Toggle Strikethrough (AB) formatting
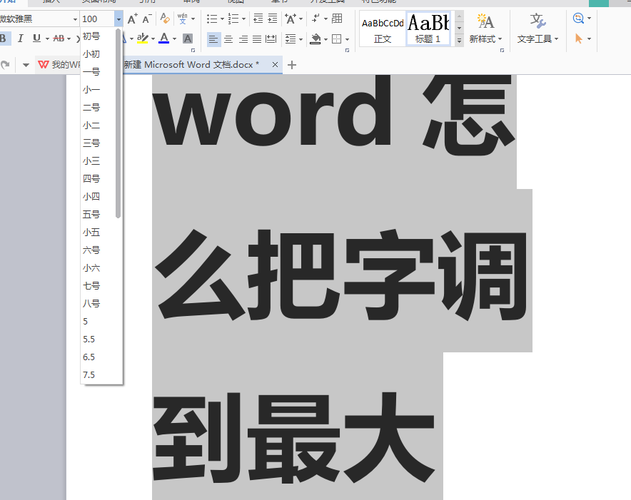Viewport: 631px width, 500px height. tap(59, 39)
